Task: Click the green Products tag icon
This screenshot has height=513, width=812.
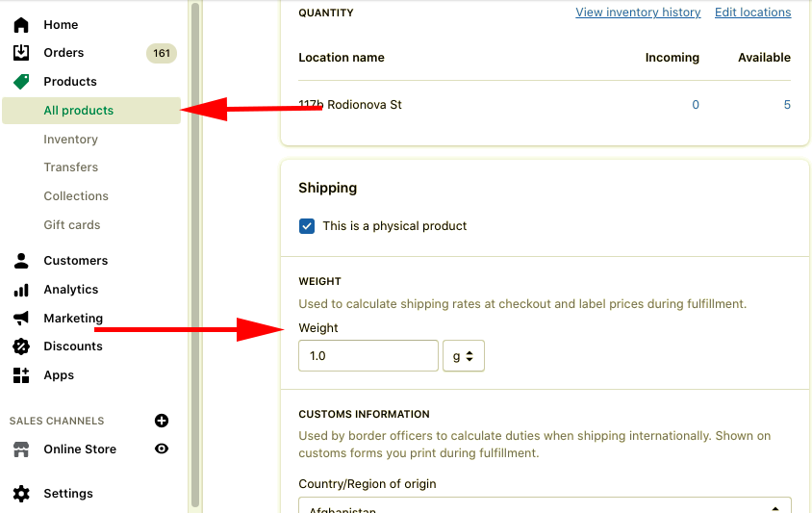Action: [21, 82]
